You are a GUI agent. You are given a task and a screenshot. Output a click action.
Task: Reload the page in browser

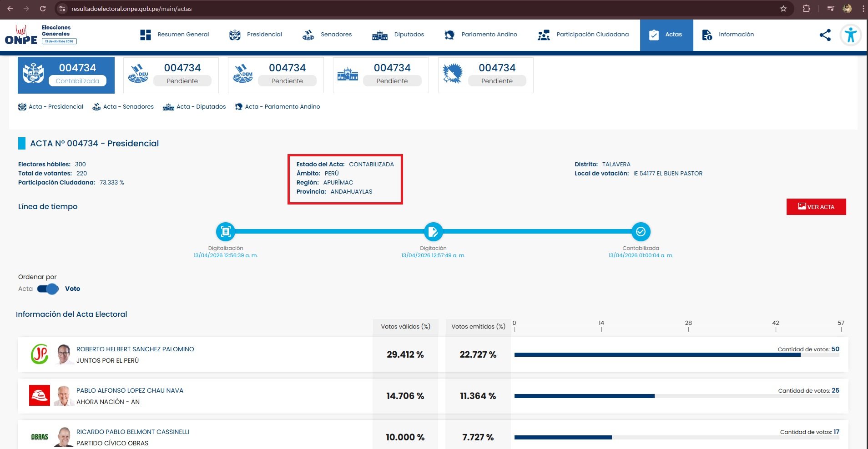(x=42, y=9)
